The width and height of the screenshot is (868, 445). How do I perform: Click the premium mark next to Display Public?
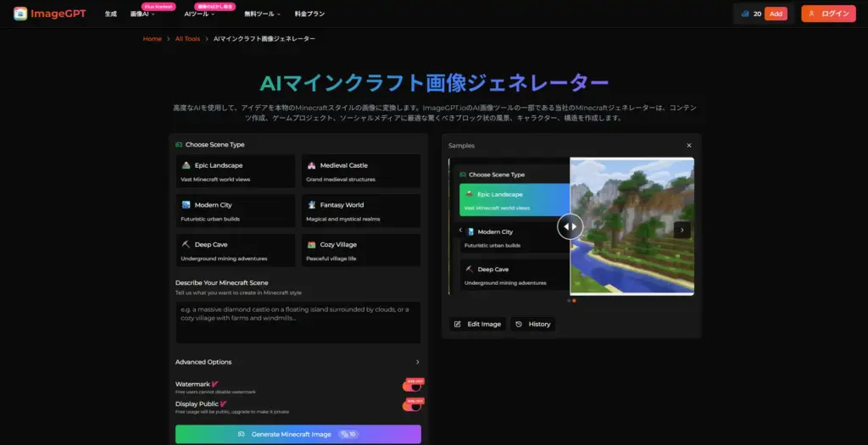coord(223,404)
